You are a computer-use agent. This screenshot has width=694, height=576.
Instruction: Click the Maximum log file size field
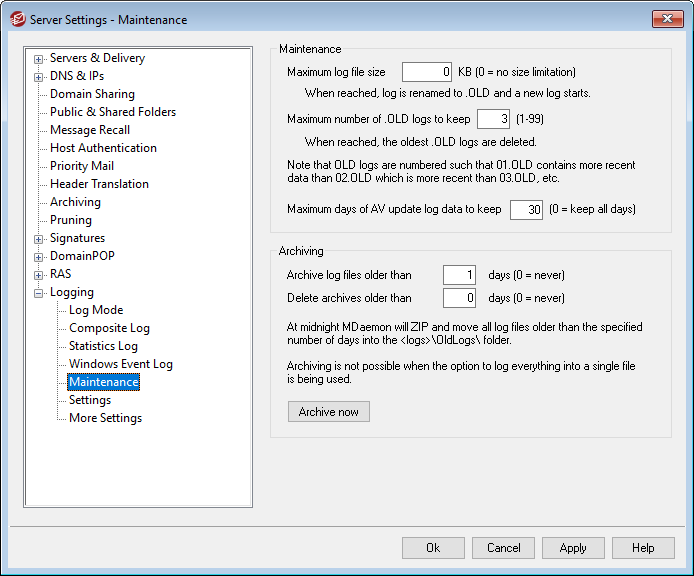[427, 72]
